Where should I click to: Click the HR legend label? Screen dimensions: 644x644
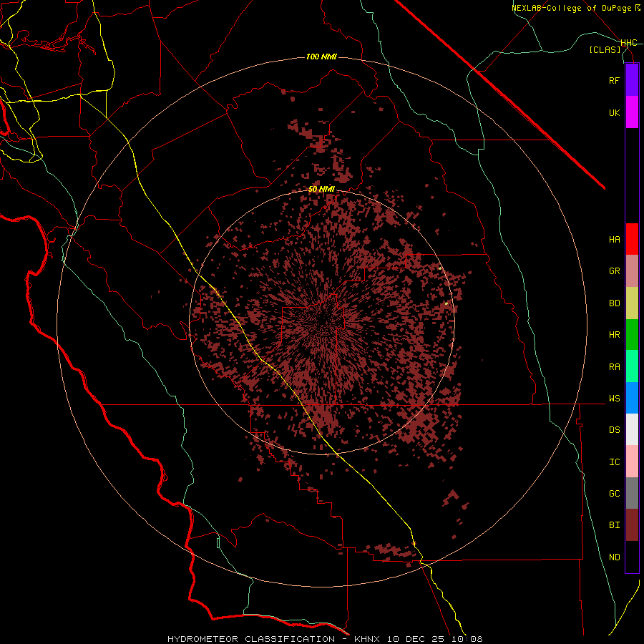(x=615, y=335)
